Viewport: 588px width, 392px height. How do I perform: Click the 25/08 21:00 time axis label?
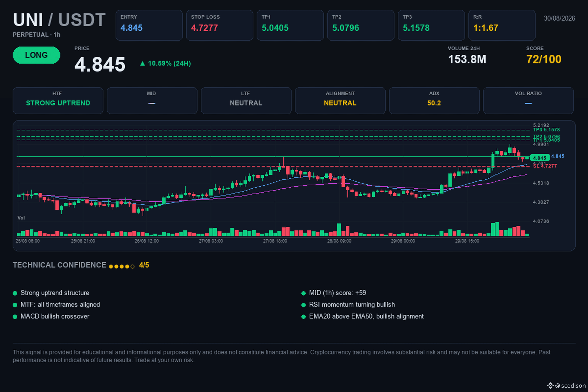pos(83,241)
